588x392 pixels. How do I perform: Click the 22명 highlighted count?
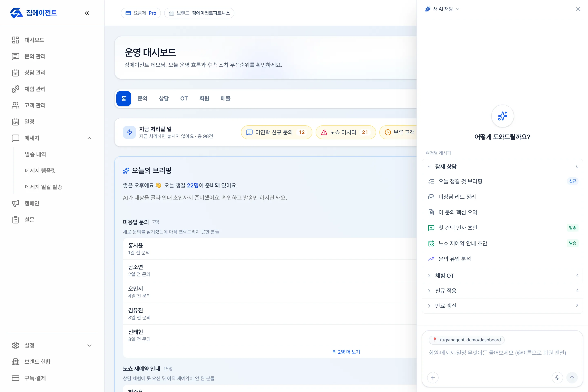pyautogui.click(x=193, y=186)
